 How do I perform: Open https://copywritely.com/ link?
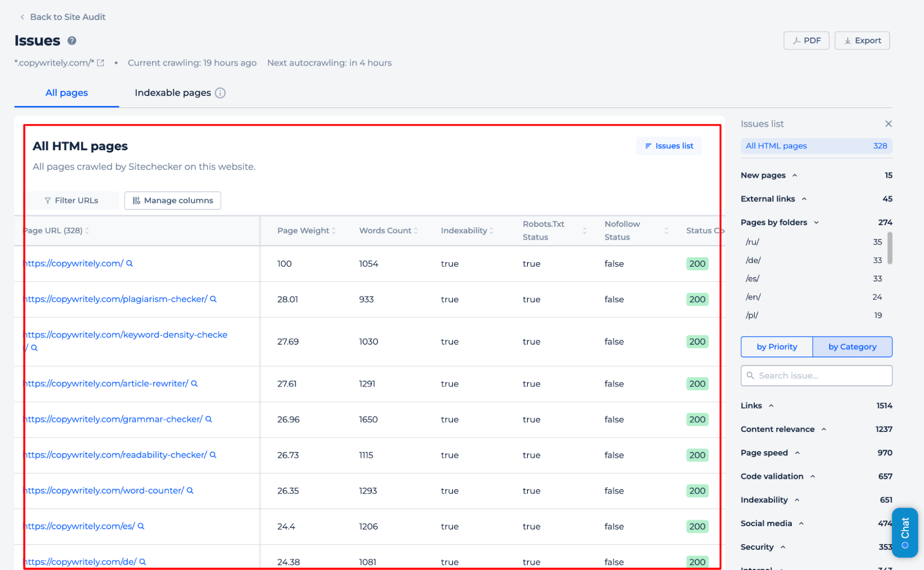[x=74, y=264]
